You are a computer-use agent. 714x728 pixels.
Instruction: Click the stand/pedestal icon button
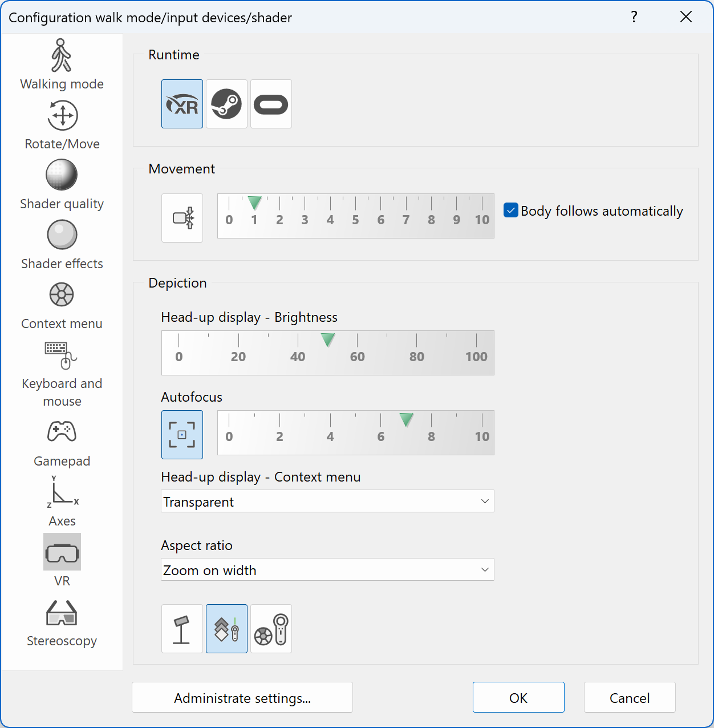[x=182, y=629]
